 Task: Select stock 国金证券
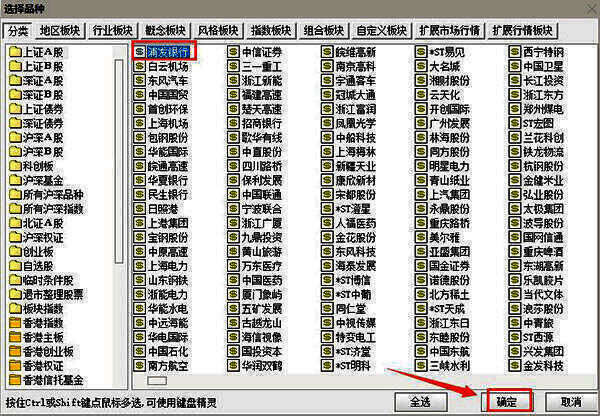(450, 266)
